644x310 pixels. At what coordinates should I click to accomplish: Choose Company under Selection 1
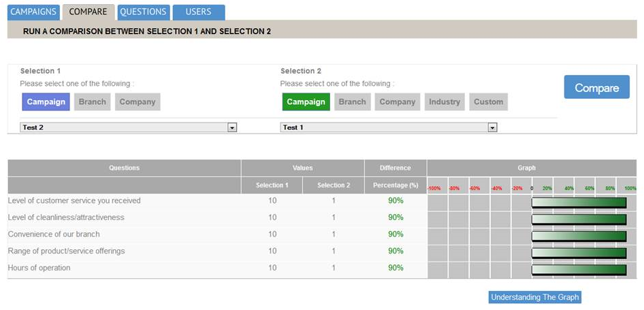pos(138,102)
